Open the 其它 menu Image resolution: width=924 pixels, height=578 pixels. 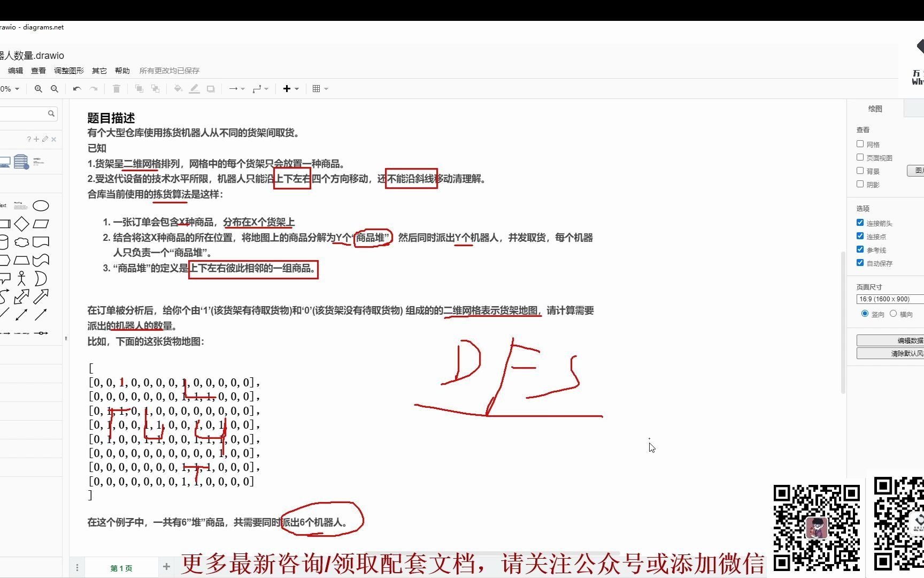(x=99, y=71)
